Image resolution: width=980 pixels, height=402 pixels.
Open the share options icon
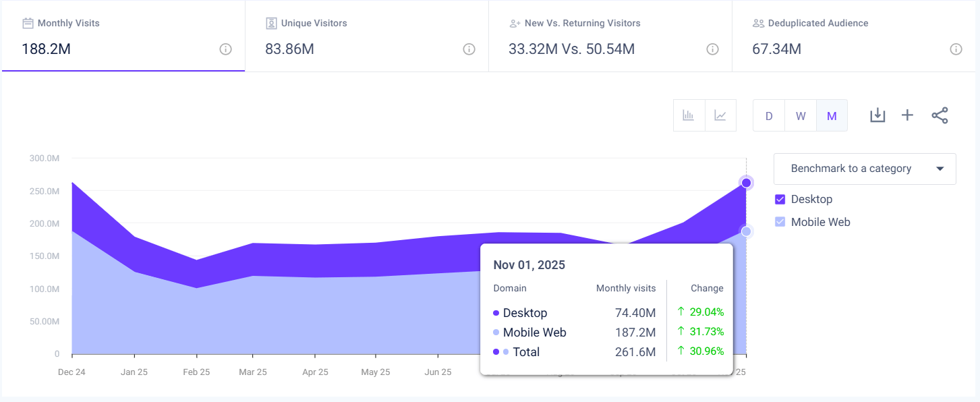[940, 115]
